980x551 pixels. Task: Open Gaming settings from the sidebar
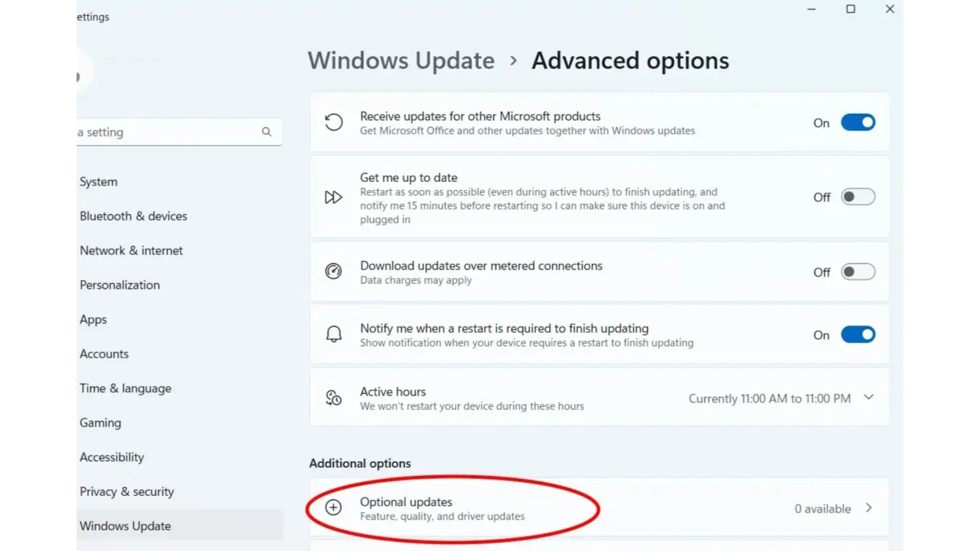pos(100,422)
